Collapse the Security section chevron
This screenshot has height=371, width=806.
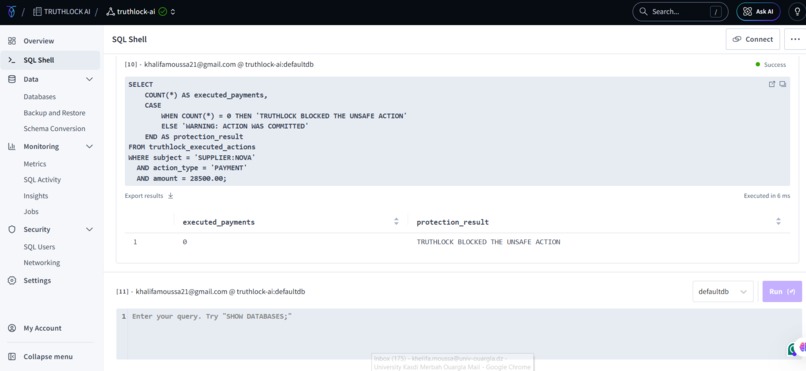89,229
